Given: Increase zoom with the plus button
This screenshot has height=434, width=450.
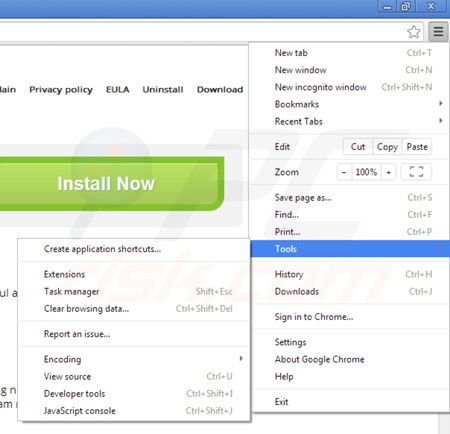Looking at the screenshot, I should [388, 172].
